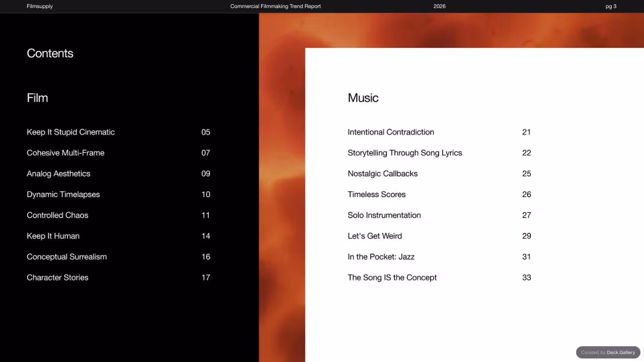This screenshot has width=644, height=362.
Task: Click the Contents title
Action: point(50,53)
